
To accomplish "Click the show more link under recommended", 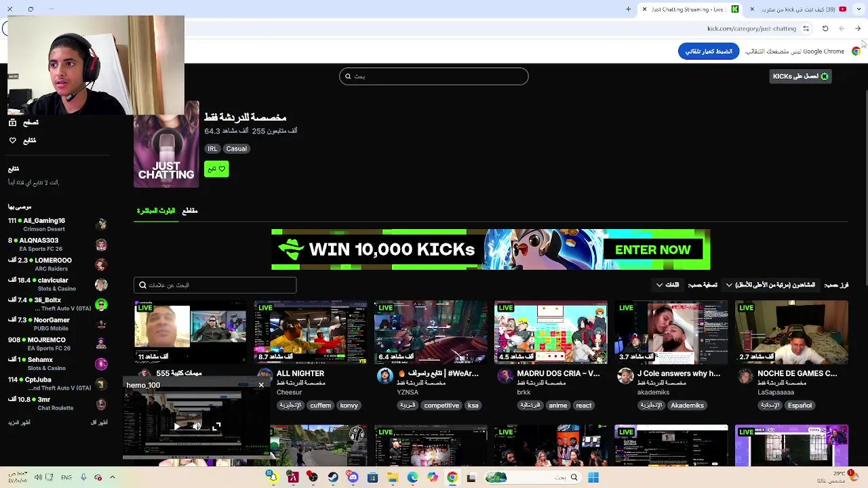I will click(x=19, y=422).
